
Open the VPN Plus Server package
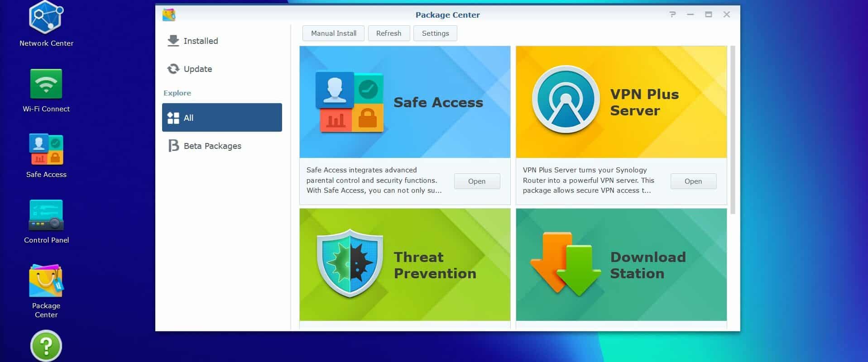point(693,181)
